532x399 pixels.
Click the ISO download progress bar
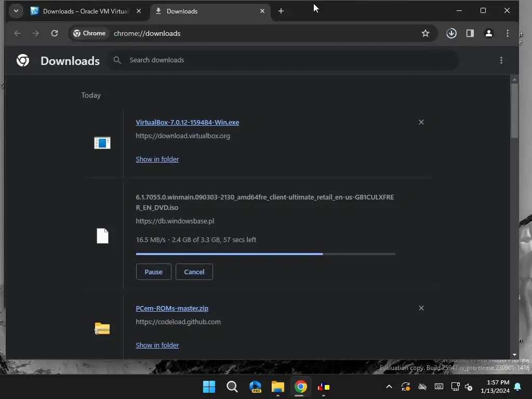(265, 254)
